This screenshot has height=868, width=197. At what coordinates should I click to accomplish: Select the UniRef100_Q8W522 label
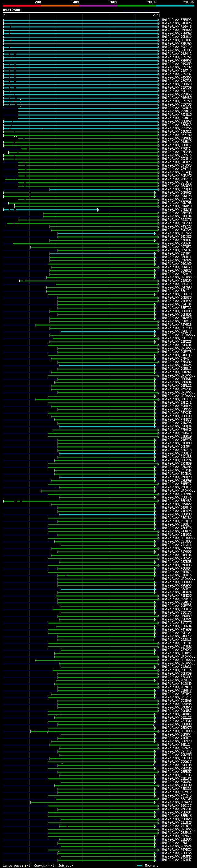[x=177, y=131]
